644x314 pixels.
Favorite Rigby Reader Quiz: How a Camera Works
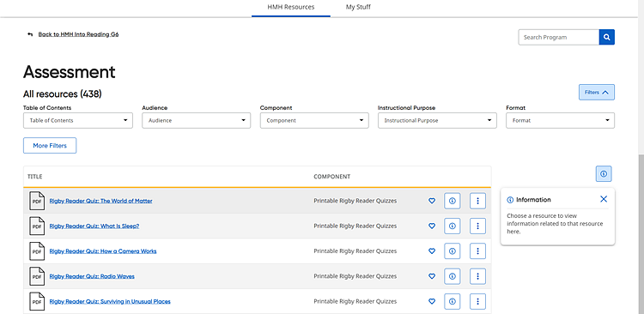tap(432, 251)
